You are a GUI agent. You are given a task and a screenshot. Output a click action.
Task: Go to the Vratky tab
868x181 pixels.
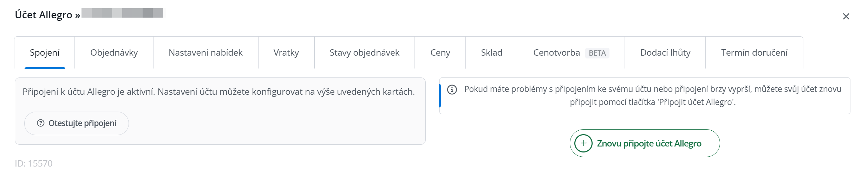(x=286, y=52)
